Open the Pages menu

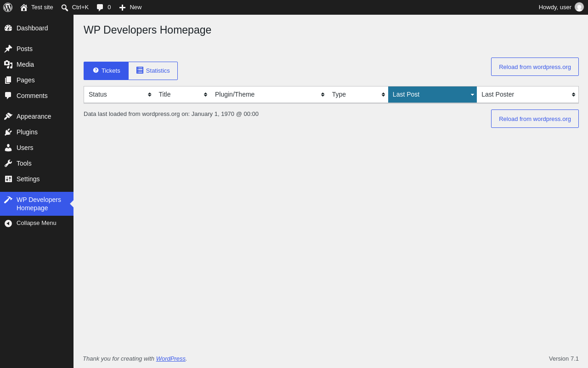pos(37,80)
